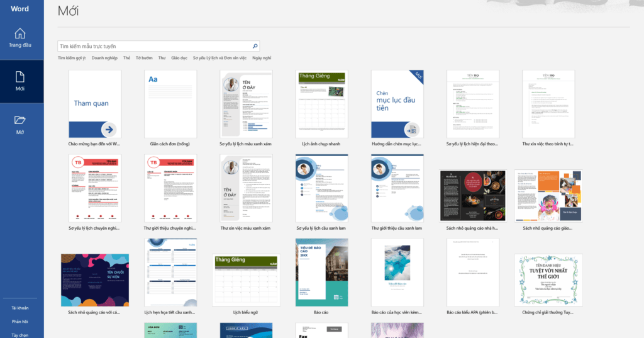Click the arrow icon on Tham quan template
644x338 pixels.
point(109,130)
